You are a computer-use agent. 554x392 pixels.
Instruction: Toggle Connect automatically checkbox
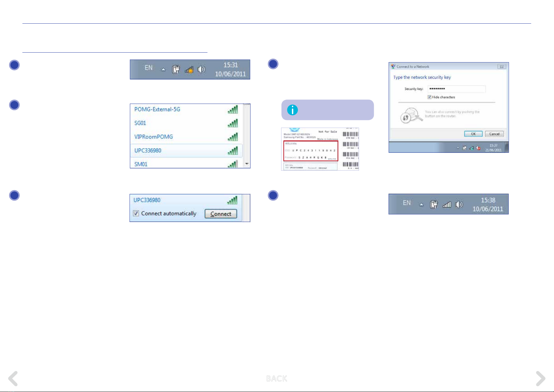136,213
